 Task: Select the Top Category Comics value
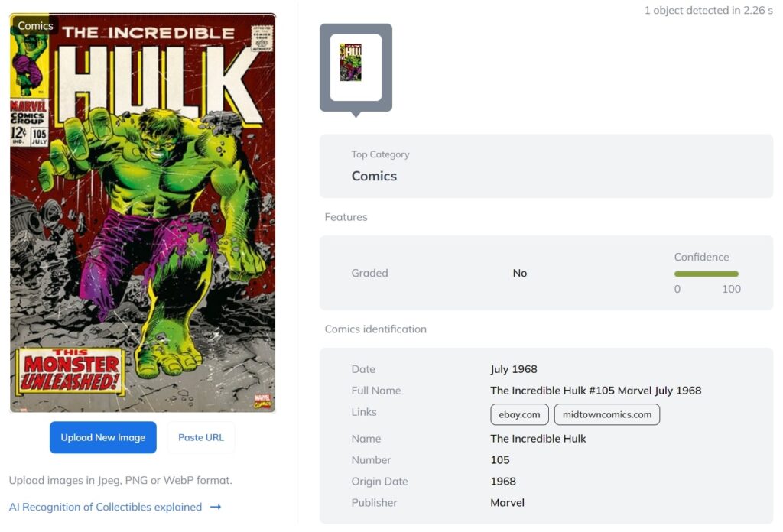[x=374, y=176]
